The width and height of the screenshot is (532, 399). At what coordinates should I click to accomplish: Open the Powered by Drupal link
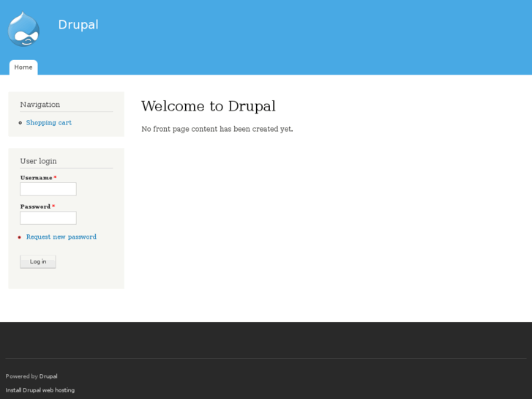coord(48,376)
